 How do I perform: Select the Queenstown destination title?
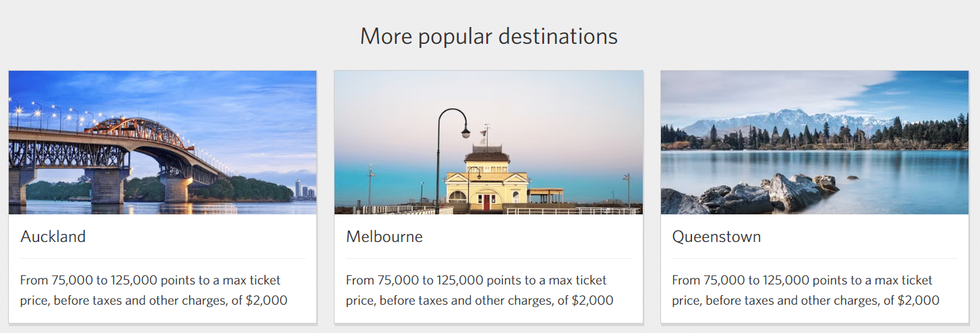pos(716,237)
